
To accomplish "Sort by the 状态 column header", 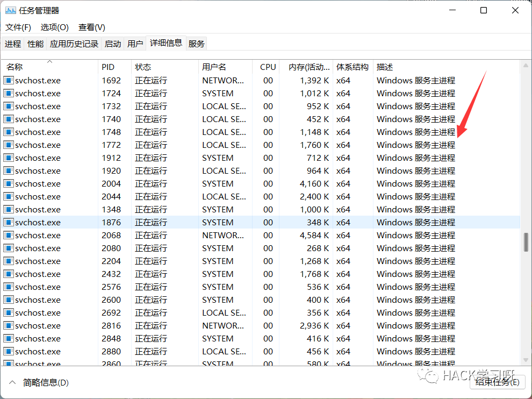I will 165,67.
